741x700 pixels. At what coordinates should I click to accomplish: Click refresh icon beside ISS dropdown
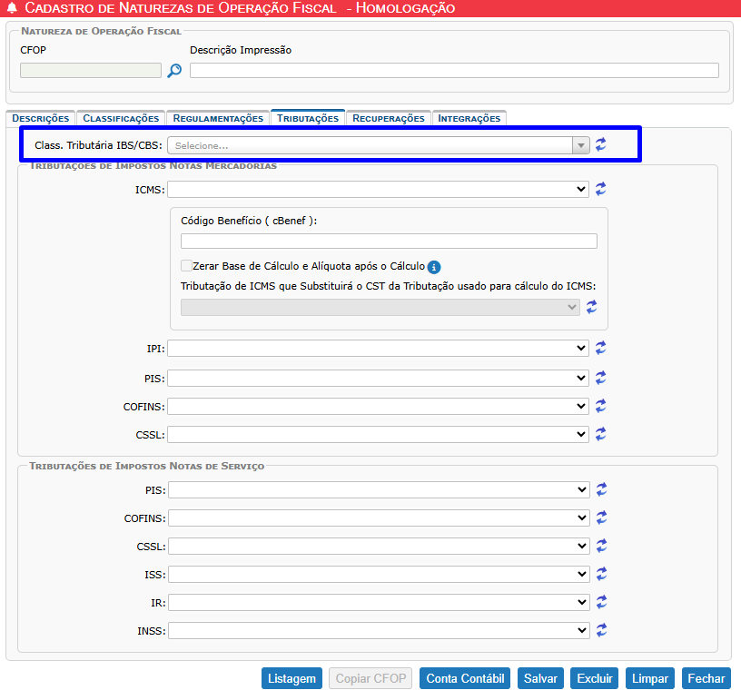601,574
